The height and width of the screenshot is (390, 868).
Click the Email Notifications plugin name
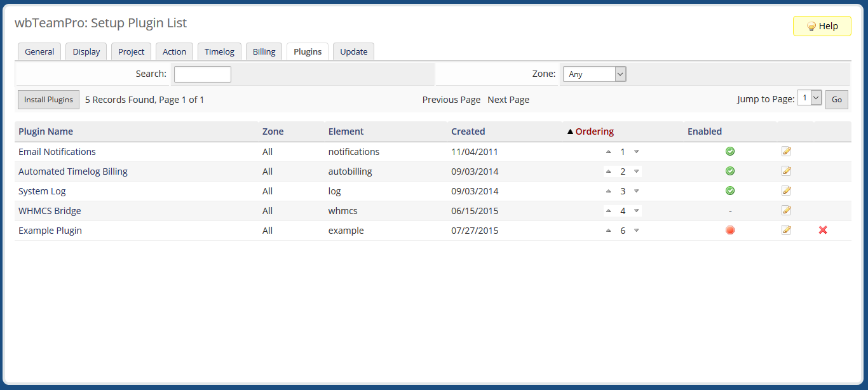[x=57, y=152]
